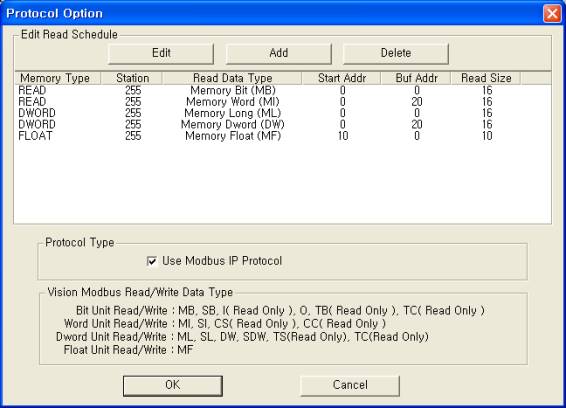Screen dimensions: 566x408
Task: Select the Memory Dword (DW) row
Action: (283, 125)
